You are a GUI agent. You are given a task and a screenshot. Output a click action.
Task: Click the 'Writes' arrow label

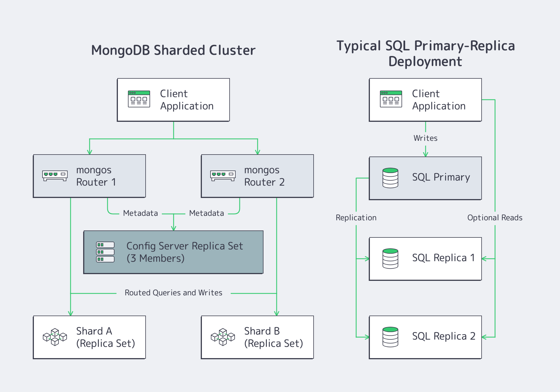[x=426, y=138]
